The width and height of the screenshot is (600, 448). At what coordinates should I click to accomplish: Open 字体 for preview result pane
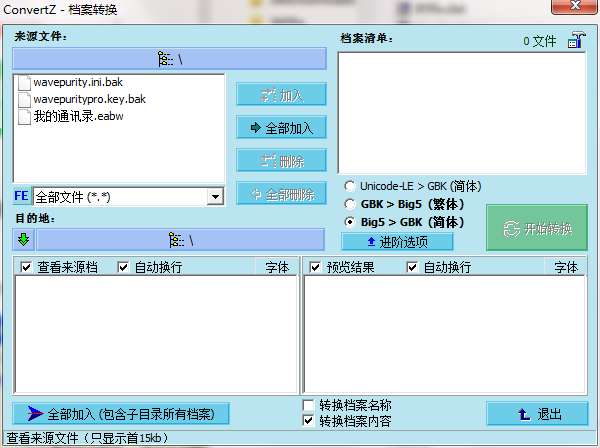pyautogui.click(x=566, y=267)
